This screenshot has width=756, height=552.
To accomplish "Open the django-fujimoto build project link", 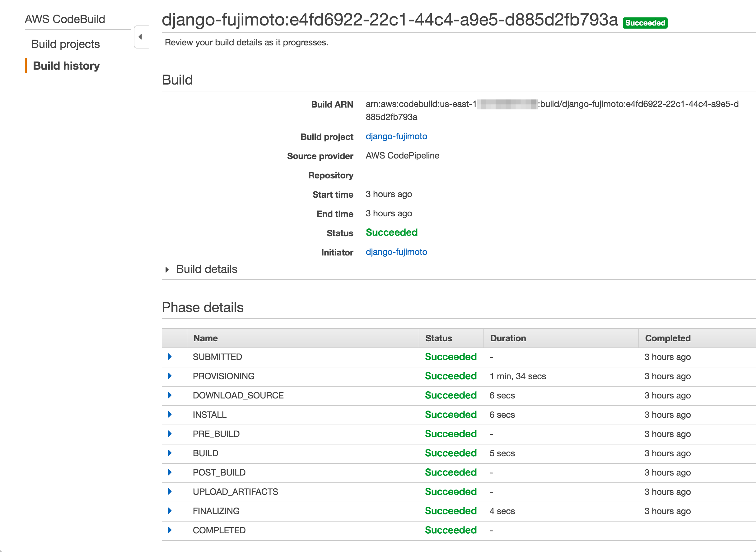I will click(396, 136).
